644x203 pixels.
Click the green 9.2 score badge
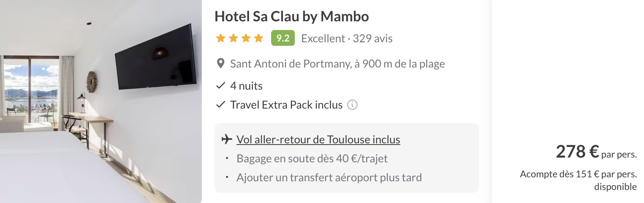(x=283, y=38)
